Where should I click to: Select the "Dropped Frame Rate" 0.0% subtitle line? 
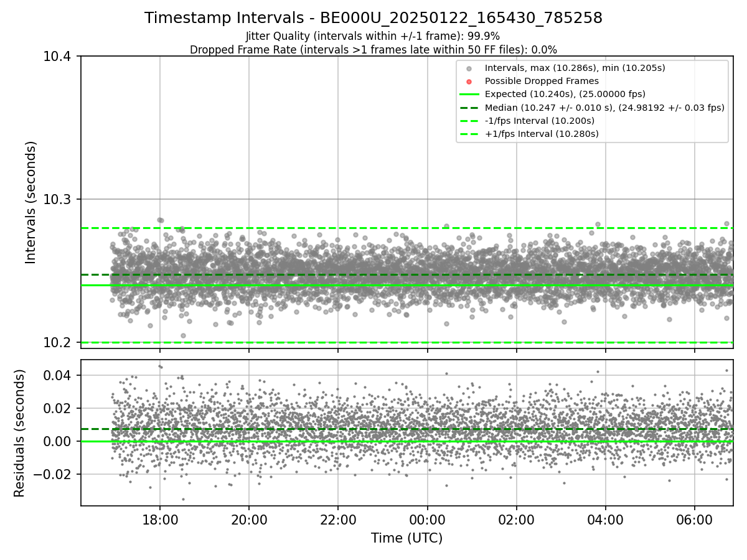click(374, 50)
